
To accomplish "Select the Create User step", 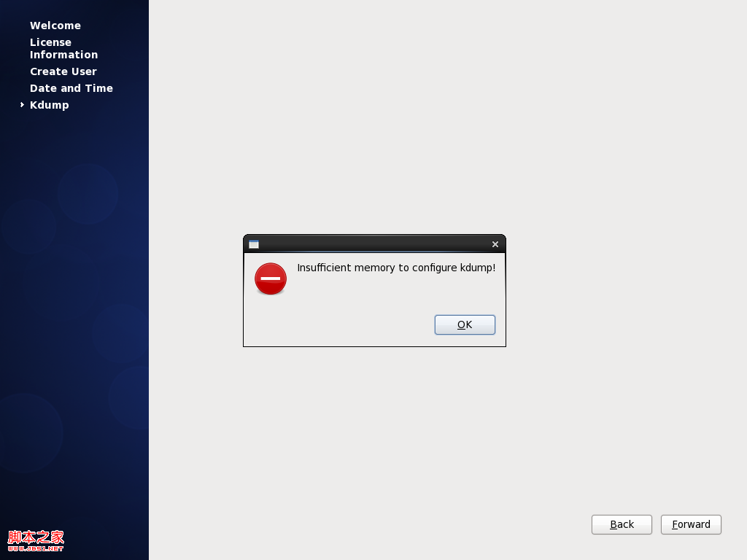I will (63, 71).
